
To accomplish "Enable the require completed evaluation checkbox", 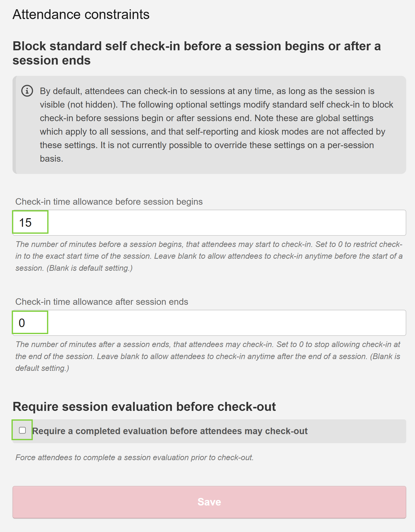I will [22, 430].
